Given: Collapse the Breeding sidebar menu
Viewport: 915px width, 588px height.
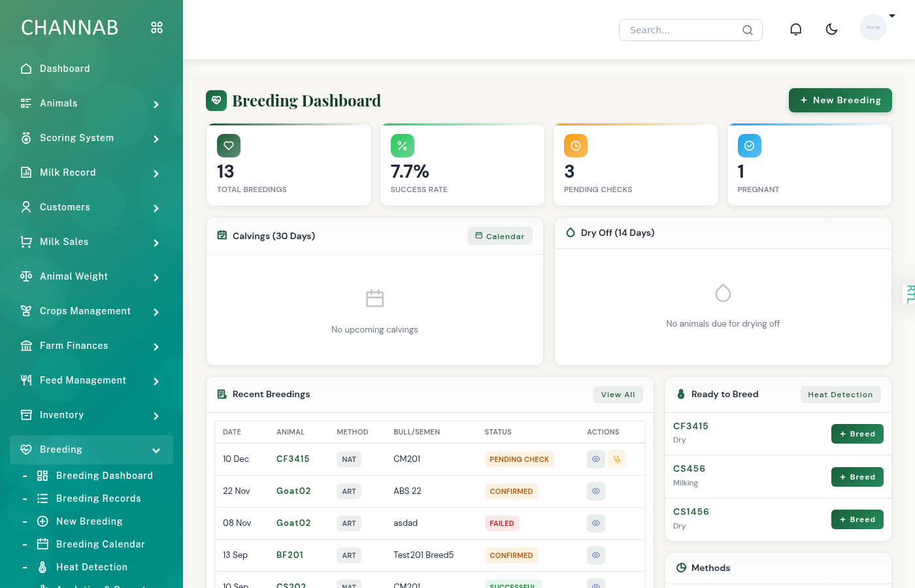Looking at the screenshot, I should tap(156, 450).
